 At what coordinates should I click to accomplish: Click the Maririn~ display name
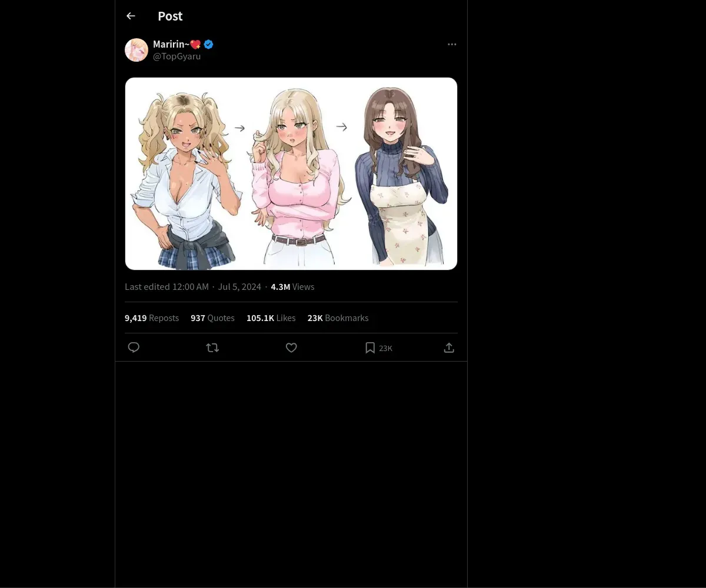click(171, 44)
